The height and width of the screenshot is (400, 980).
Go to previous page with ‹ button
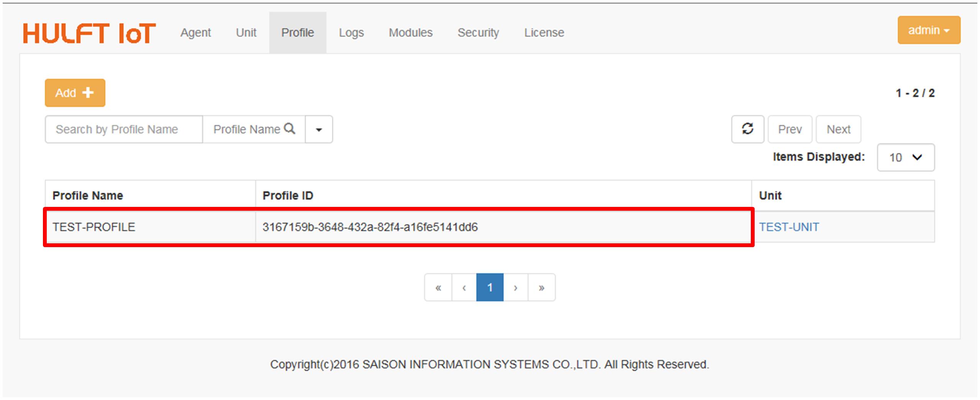[464, 287]
